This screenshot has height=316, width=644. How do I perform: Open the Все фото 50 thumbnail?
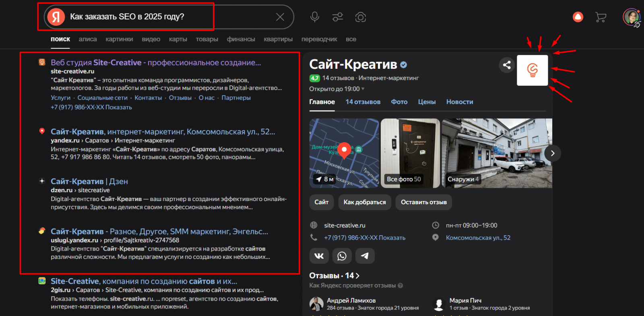[411, 153]
